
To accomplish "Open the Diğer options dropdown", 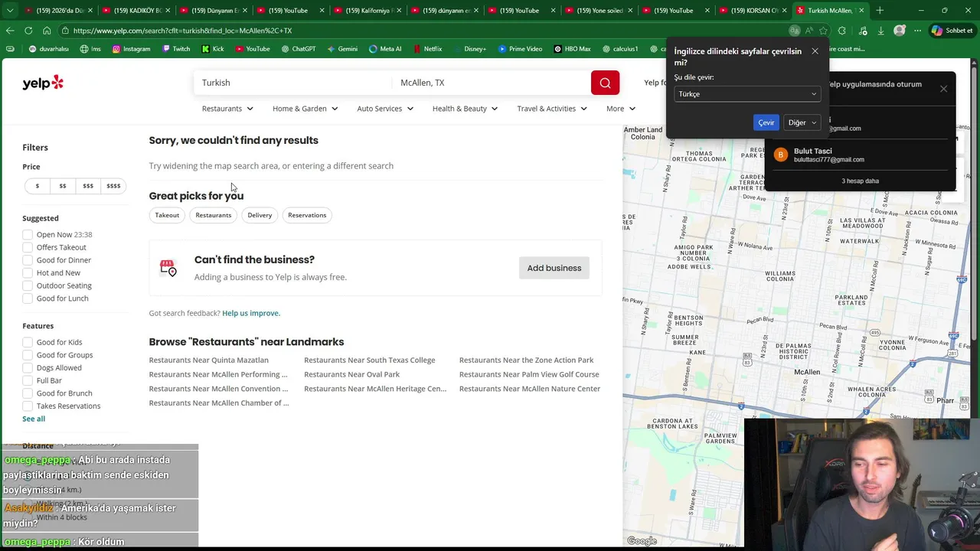I will coord(802,122).
